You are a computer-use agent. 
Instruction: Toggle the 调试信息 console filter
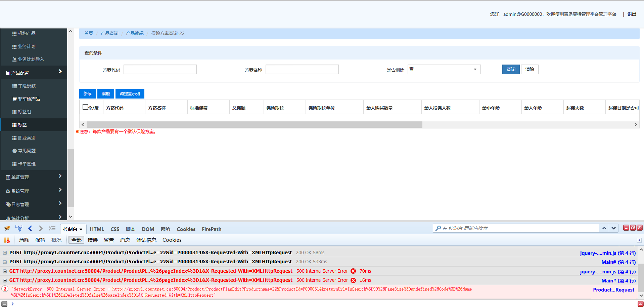(146, 240)
